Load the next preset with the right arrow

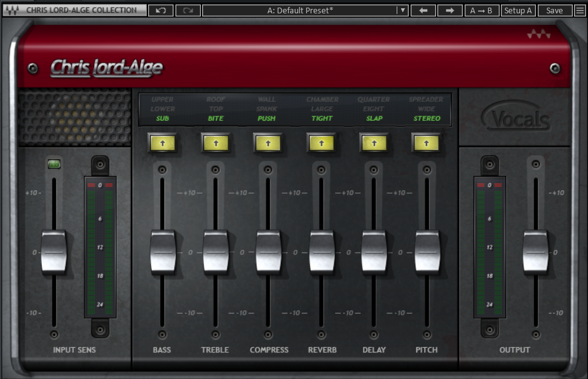449,11
